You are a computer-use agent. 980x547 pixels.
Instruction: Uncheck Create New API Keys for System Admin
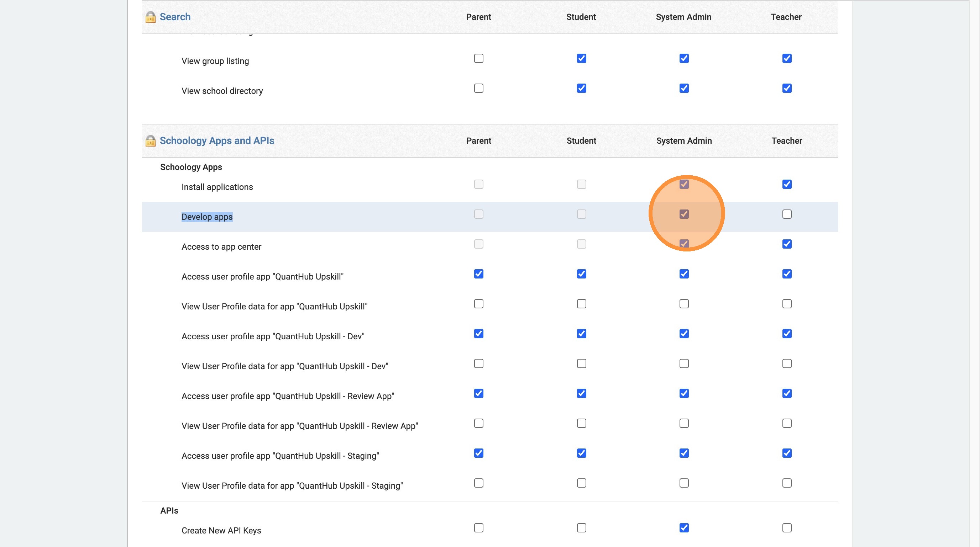coord(684,527)
